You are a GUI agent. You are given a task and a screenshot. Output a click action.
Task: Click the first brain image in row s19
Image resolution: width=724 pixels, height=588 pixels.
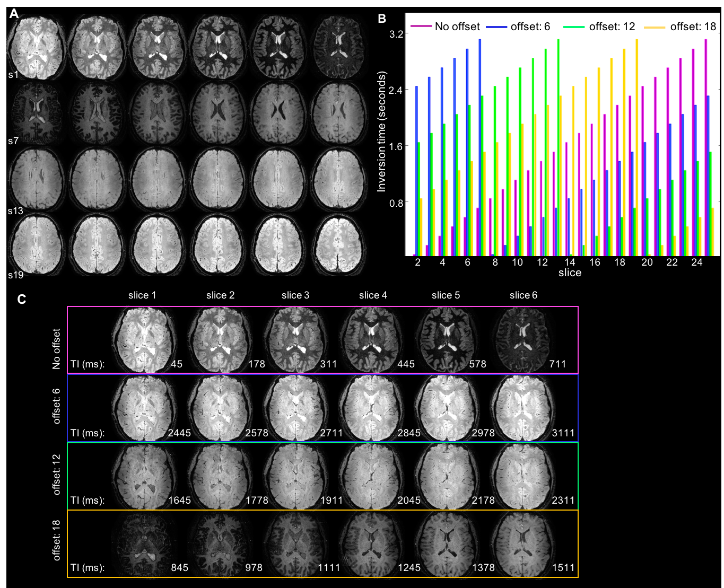[x=36, y=245]
